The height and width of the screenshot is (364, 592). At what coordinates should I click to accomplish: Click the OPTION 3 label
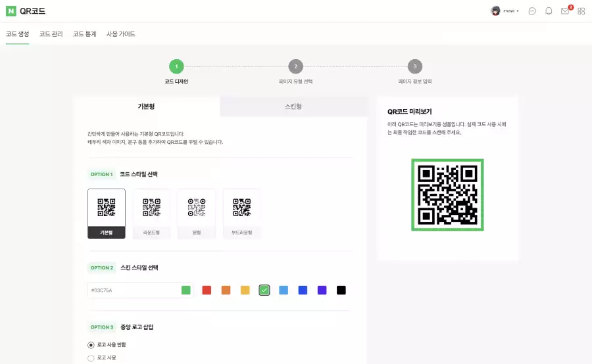[x=102, y=327]
